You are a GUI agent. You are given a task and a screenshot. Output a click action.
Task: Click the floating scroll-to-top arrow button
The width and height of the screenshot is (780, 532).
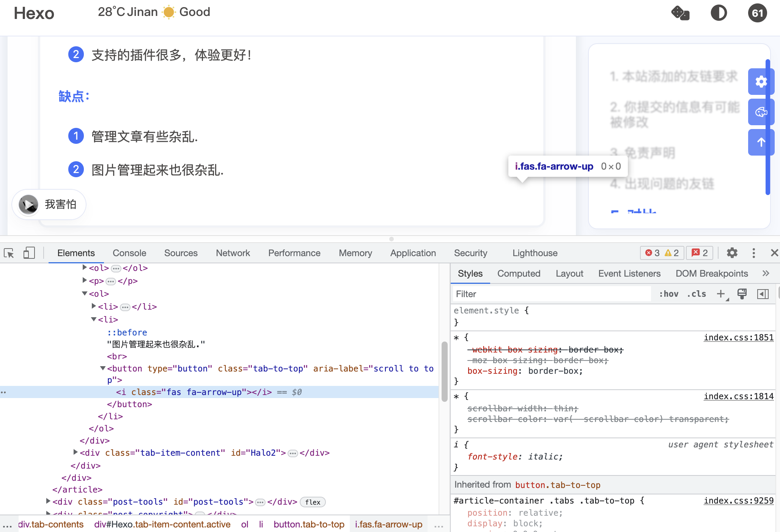click(x=761, y=142)
